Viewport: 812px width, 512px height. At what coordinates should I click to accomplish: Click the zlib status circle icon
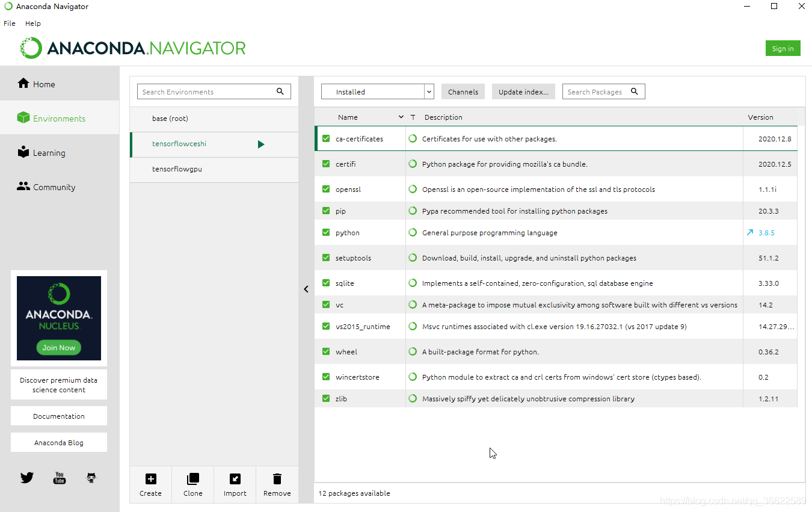(x=413, y=399)
